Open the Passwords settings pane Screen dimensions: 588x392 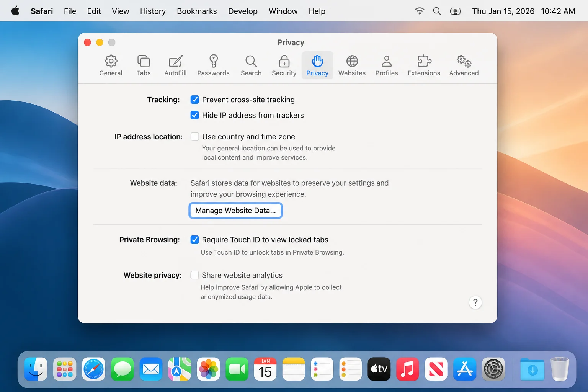coord(213,65)
